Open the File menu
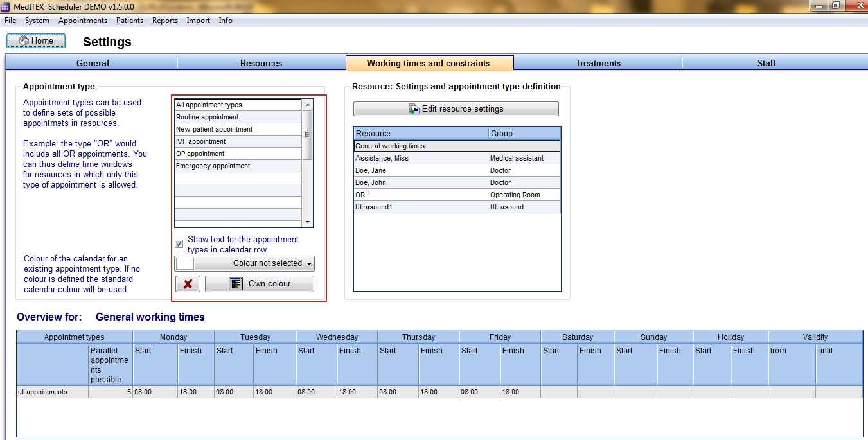The height and width of the screenshot is (440, 868). click(10, 21)
